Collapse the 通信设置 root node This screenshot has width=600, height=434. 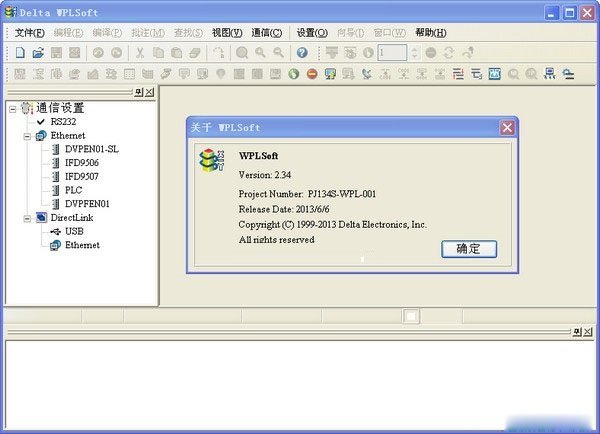[12, 108]
